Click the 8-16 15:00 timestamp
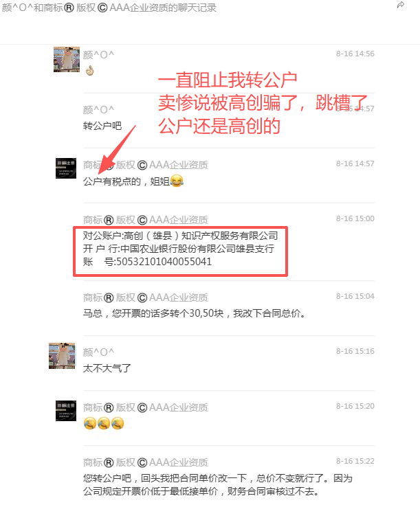The image size is (420, 507). [x=355, y=218]
